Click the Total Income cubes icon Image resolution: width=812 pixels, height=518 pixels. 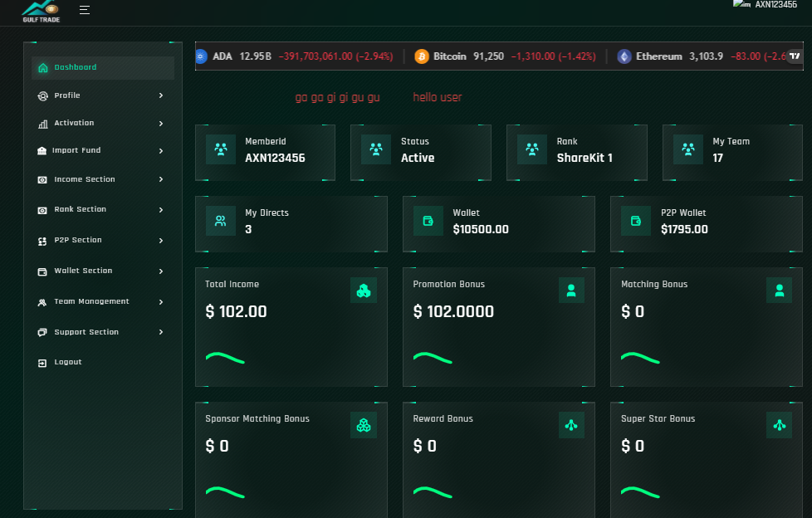click(363, 291)
